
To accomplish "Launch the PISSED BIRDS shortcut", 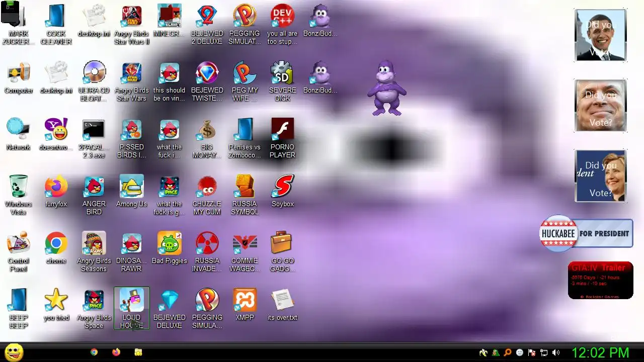I will tap(132, 139).
